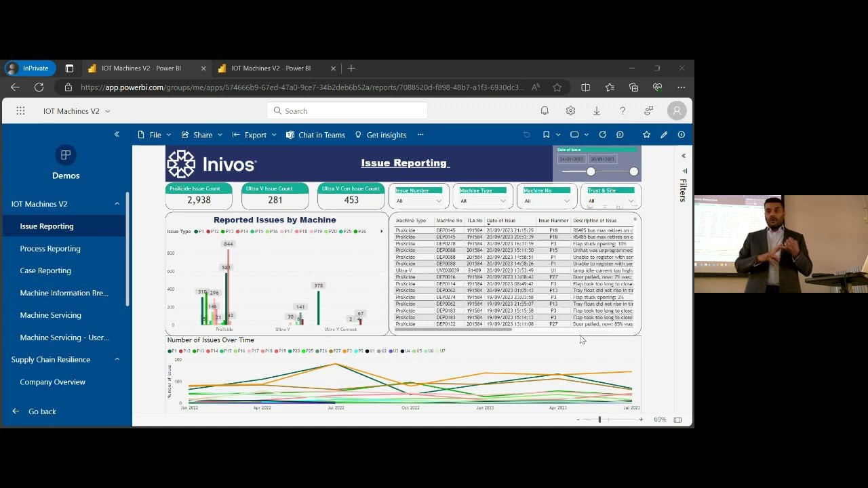This screenshot has height=488, width=868.
Task: Add this page to browser favorites
Action: pyautogui.click(x=557, y=87)
